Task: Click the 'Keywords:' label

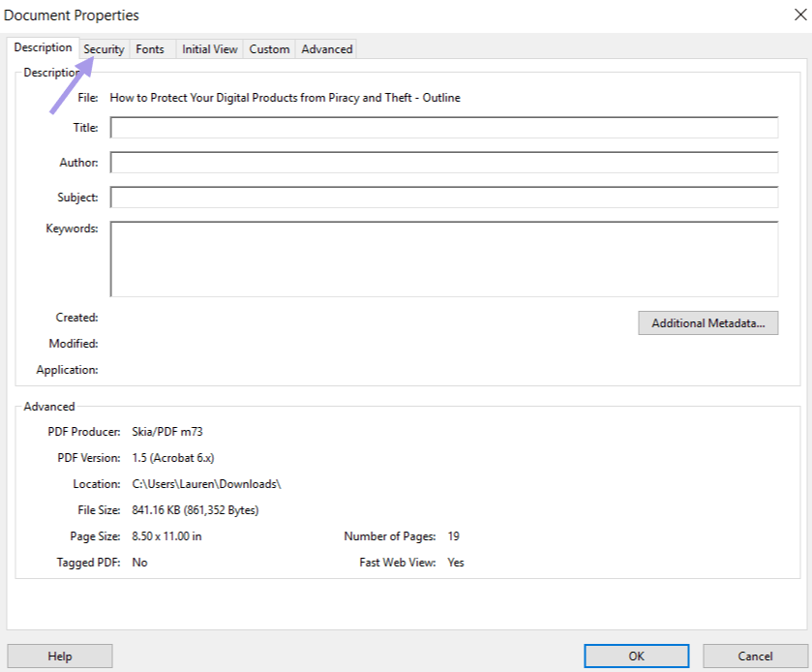Action: (x=72, y=229)
